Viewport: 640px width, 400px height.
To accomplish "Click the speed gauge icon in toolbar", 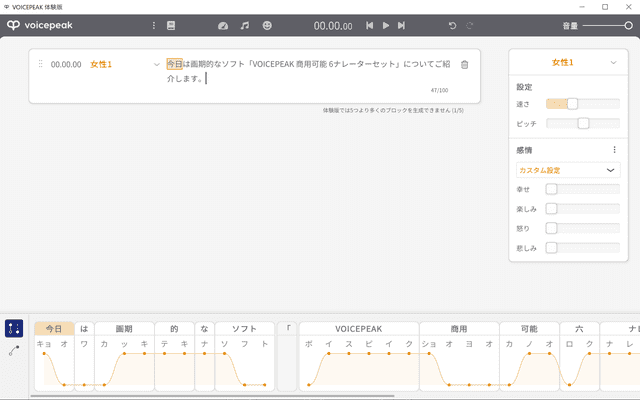I will [223, 26].
